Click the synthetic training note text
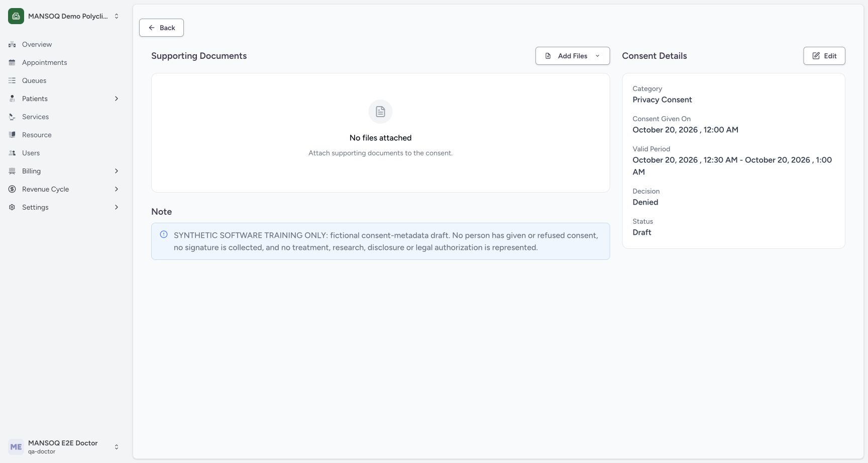 tap(386, 241)
